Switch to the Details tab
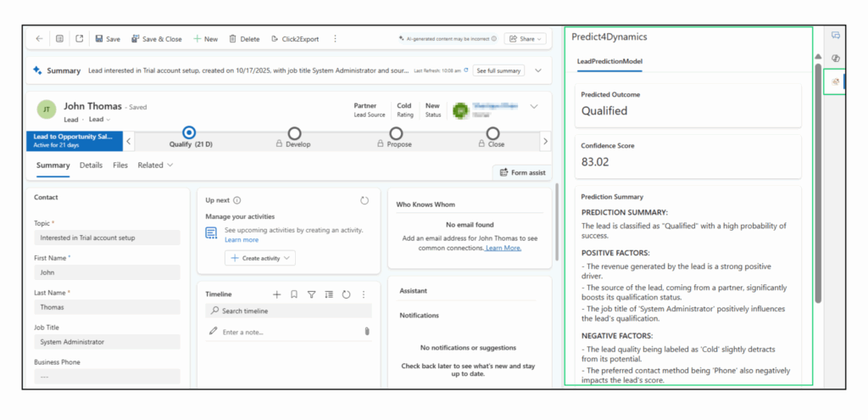Viewport: 868px width, 420px height. point(91,165)
